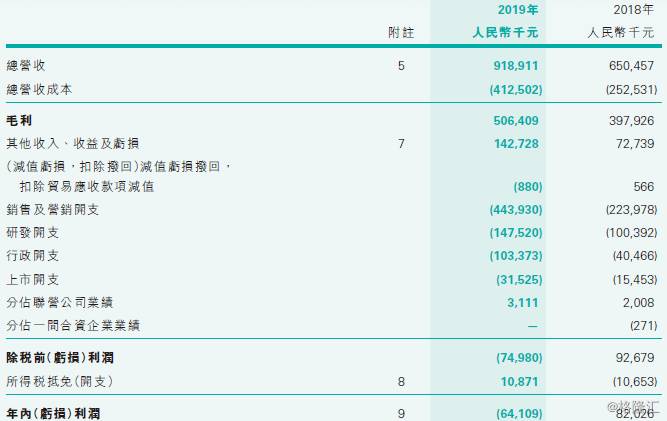Select the value 72,739
This screenshot has width=667, height=421.
[x=635, y=144]
